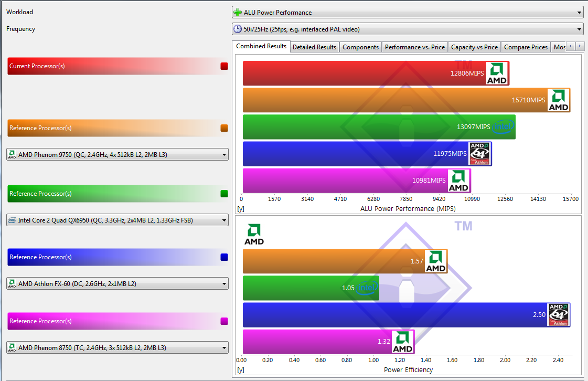
Task: Click the red Current Processor color swatch
Action: click(224, 67)
